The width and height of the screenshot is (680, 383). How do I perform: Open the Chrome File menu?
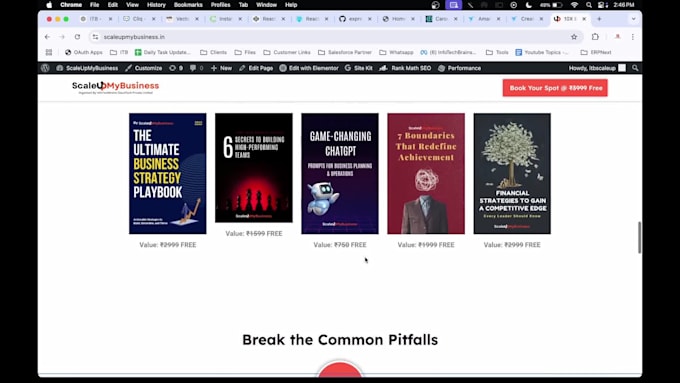[95, 5]
